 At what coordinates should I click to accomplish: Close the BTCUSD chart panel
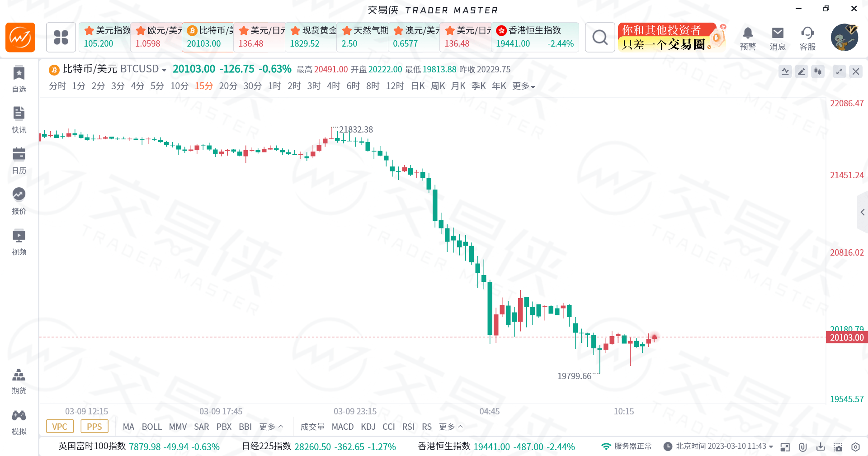pos(856,71)
